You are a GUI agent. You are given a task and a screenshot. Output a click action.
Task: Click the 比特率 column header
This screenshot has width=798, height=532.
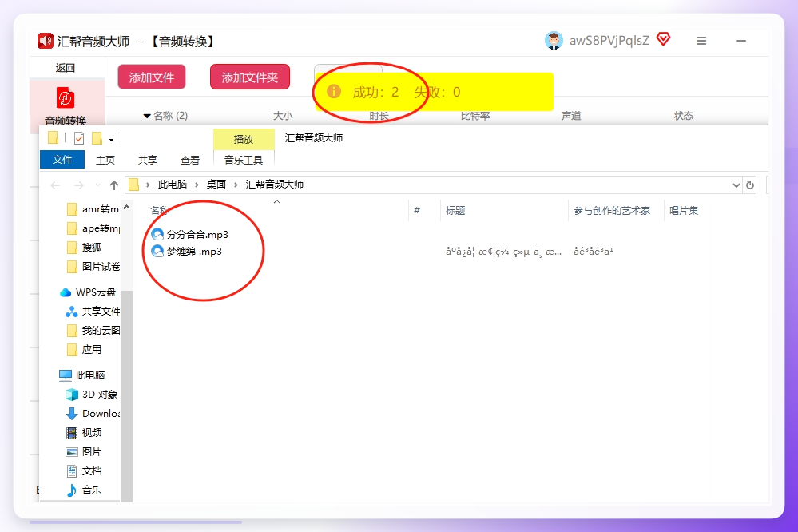(x=475, y=116)
